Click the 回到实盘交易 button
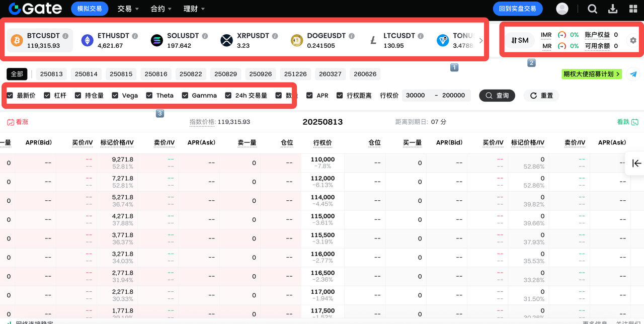This screenshot has width=644, height=324. 517,9
